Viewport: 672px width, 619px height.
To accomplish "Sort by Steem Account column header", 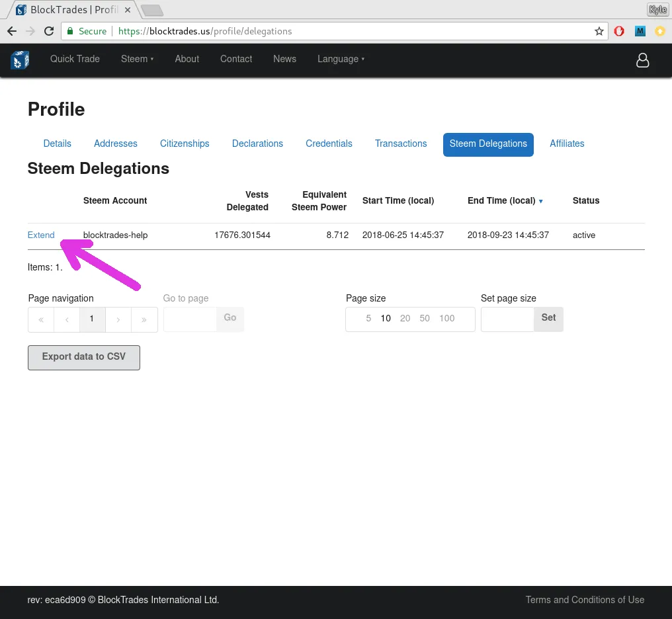I will pyautogui.click(x=115, y=200).
